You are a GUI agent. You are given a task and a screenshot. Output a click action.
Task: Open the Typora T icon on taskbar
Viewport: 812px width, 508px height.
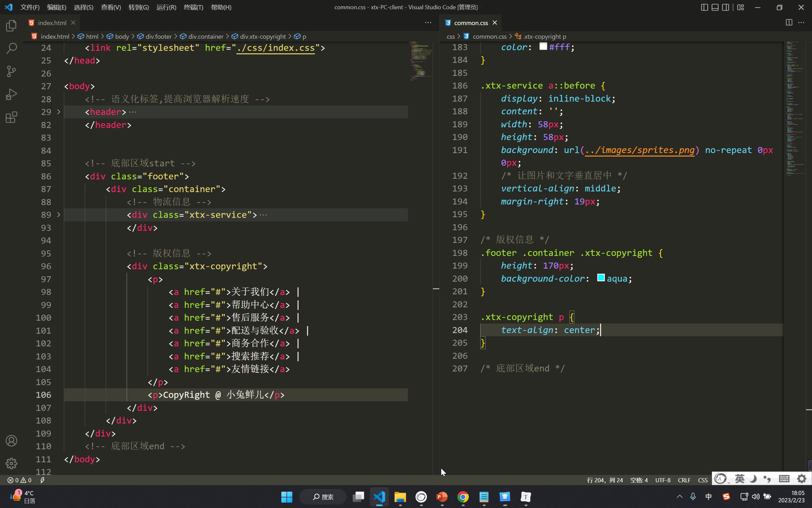pos(526,497)
